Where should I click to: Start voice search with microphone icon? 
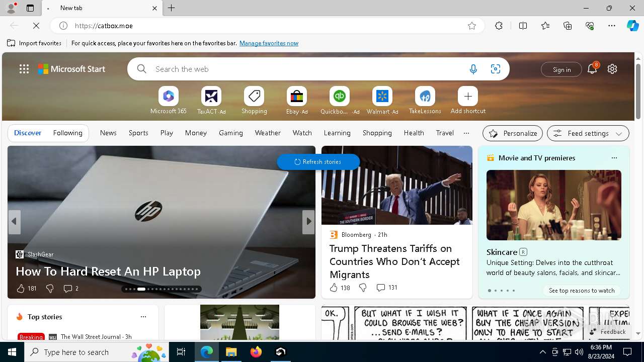point(473,69)
